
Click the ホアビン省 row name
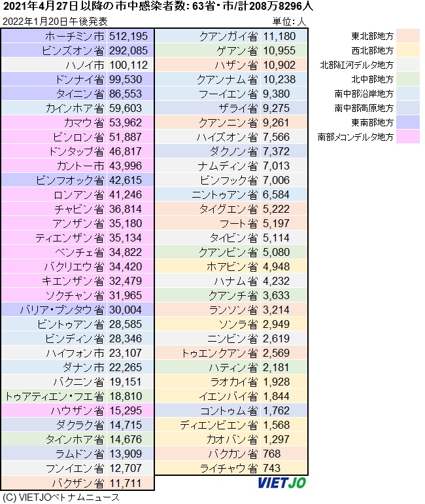232,266
